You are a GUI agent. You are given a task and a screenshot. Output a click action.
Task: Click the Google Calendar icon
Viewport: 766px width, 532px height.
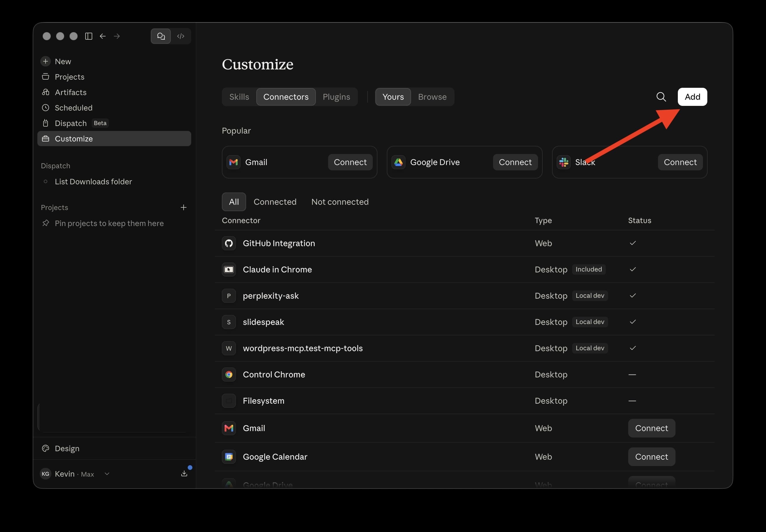(229, 457)
